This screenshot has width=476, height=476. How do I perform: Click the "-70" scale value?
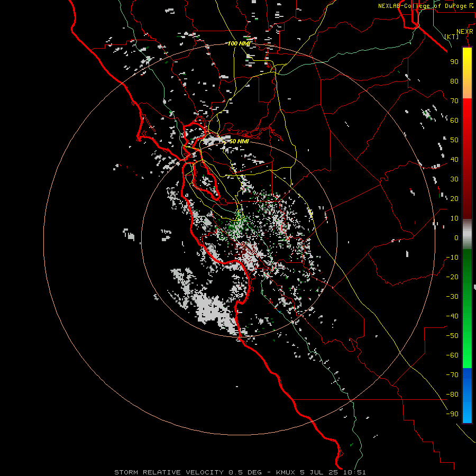(452, 375)
